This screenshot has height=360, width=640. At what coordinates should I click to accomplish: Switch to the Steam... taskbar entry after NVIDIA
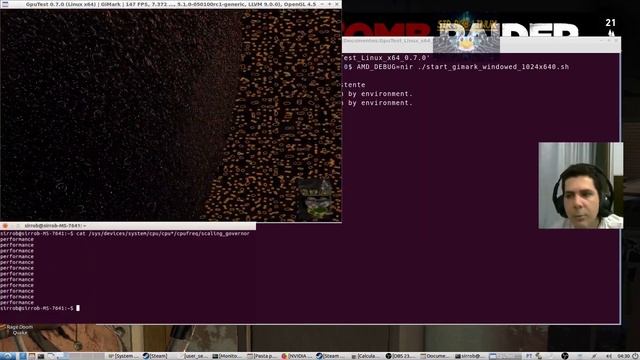point(331,356)
